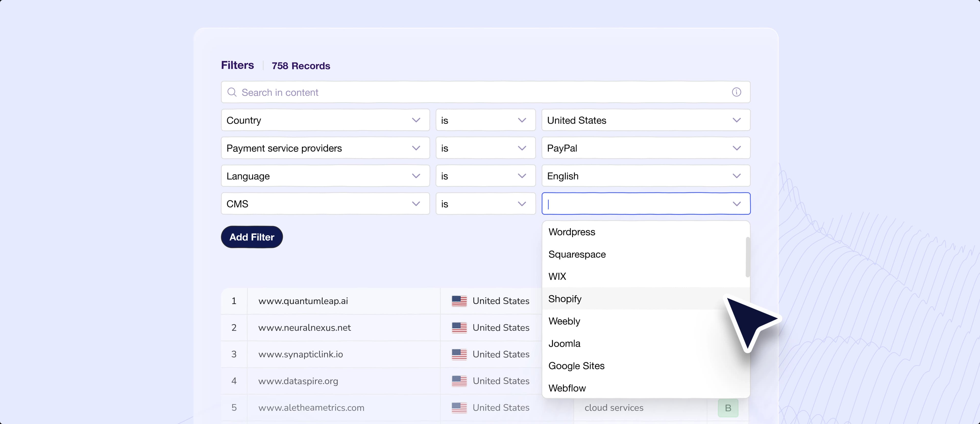Select Wordpress from the CMS list

pos(572,232)
